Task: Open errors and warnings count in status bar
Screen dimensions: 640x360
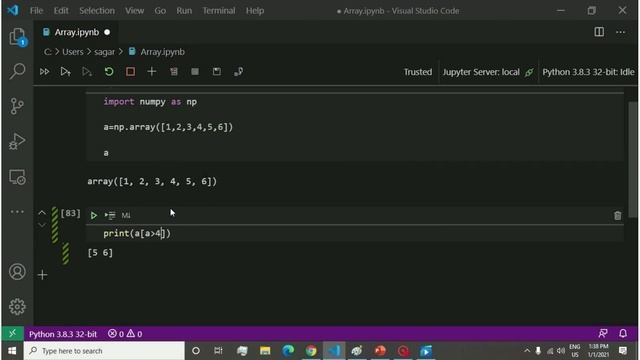Action: pos(125,334)
